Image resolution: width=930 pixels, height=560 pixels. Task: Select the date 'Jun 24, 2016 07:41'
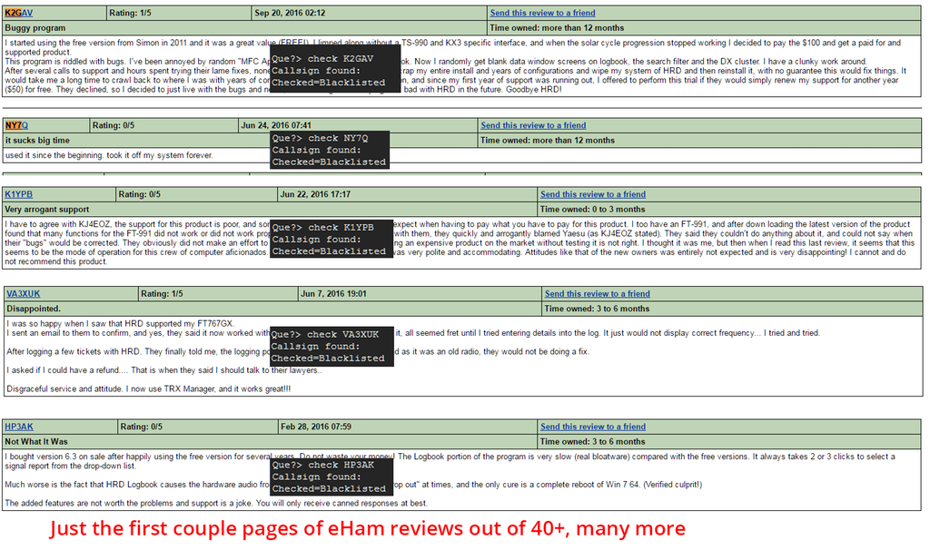(276, 125)
